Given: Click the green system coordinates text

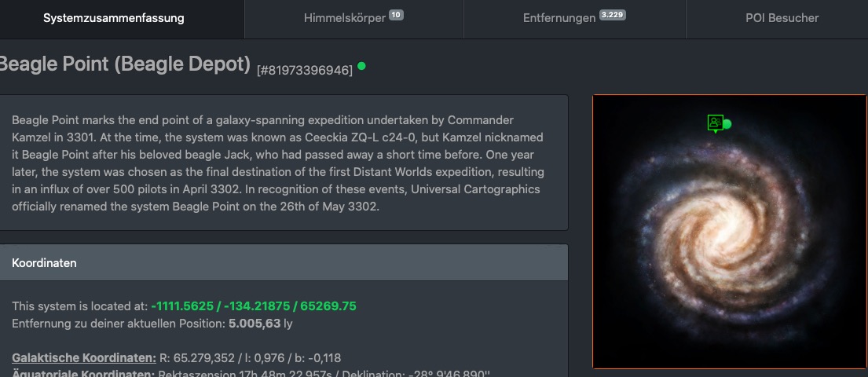Looking at the screenshot, I should [254, 306].
